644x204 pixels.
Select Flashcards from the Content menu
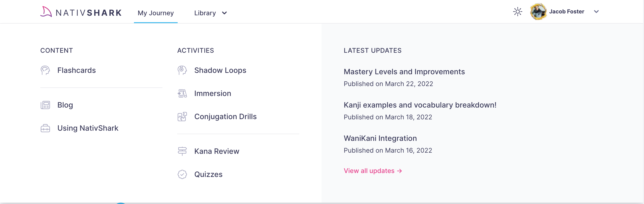(x=77, y=70)
